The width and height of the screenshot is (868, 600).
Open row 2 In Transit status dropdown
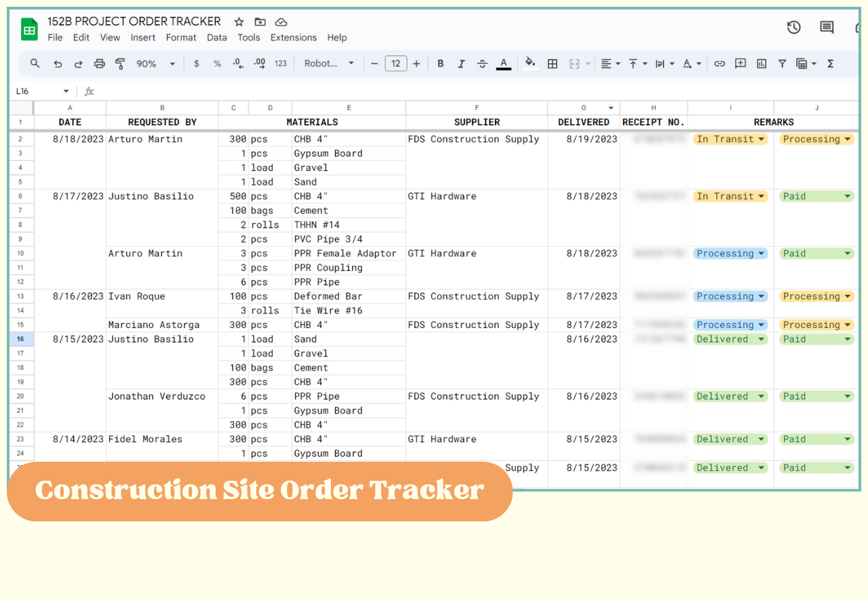tap(762, 140)
